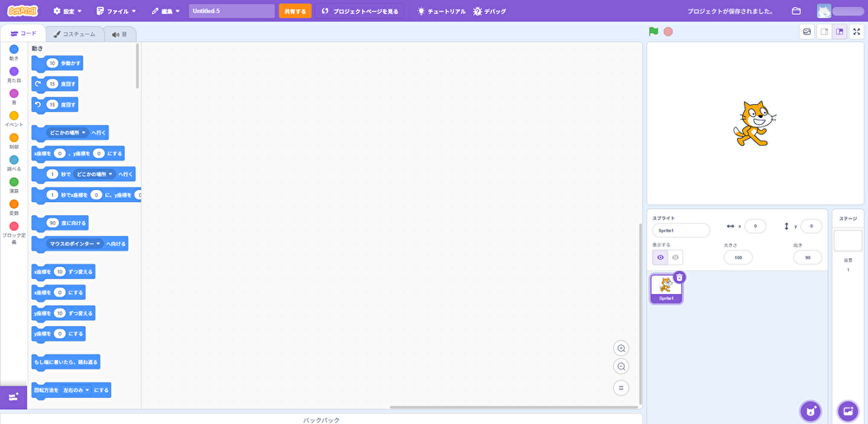Click the green flag to run
Viewport: 868px width, 424px height.
(654, 31)
